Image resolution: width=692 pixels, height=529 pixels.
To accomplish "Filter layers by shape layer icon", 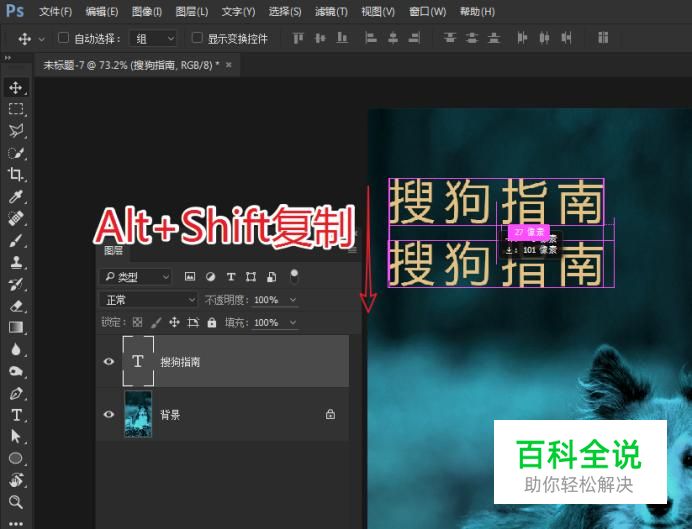I will [251, 277].
